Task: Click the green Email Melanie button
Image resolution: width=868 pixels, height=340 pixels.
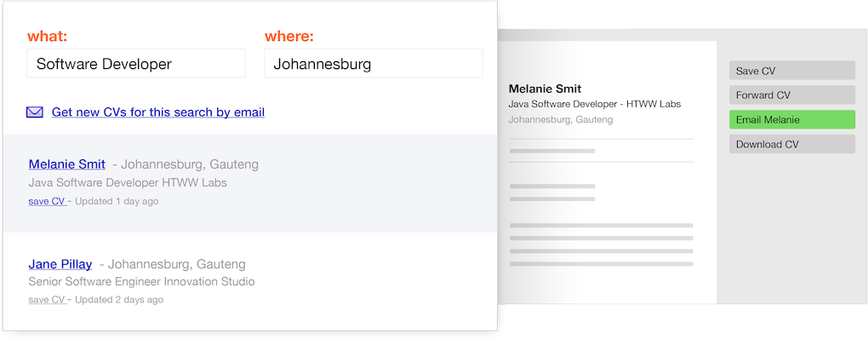Action: [791, 120]
